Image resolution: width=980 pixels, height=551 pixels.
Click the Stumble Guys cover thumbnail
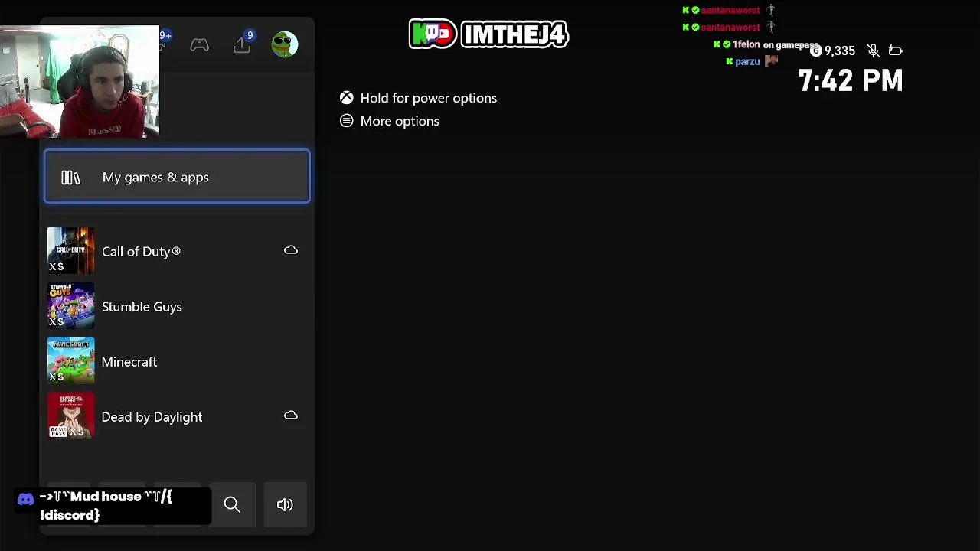(71, 306)
